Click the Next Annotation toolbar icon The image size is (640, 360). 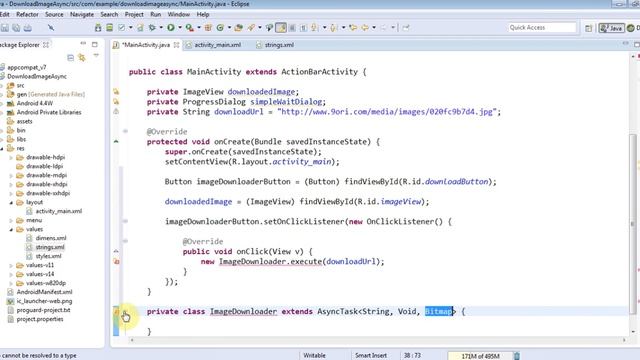point(314,27)
